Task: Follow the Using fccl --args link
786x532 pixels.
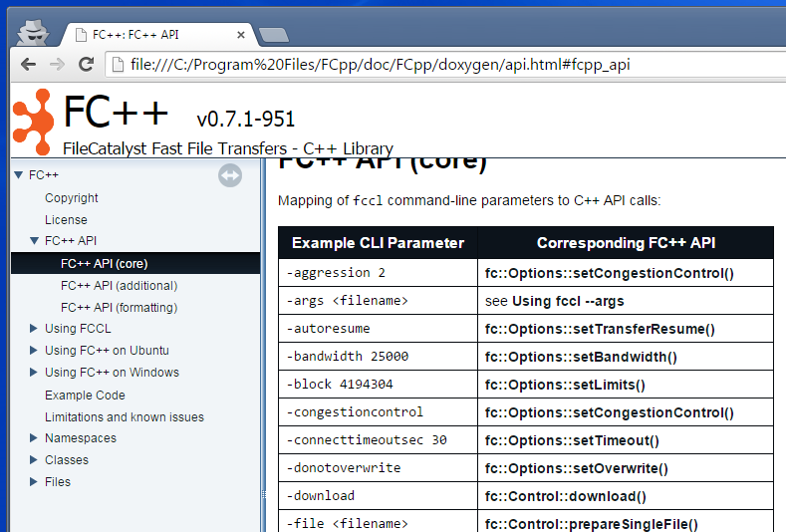Action: [x=568, y=301]
